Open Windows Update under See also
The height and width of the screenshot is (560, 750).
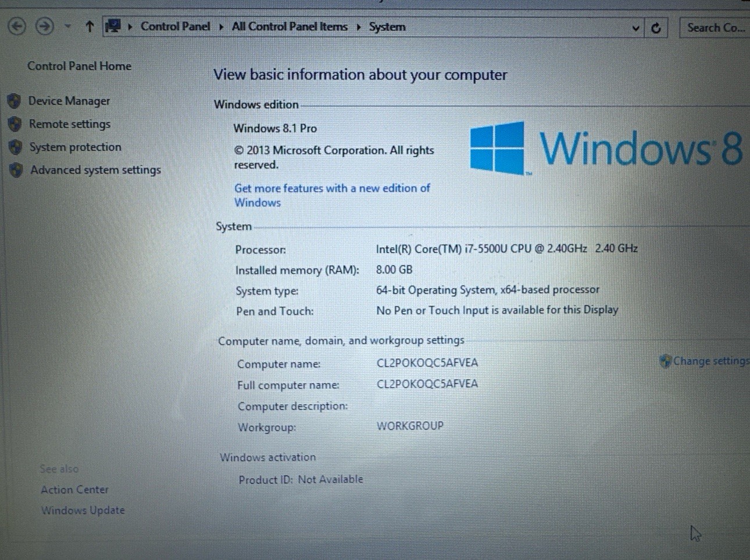click(83, 510)
